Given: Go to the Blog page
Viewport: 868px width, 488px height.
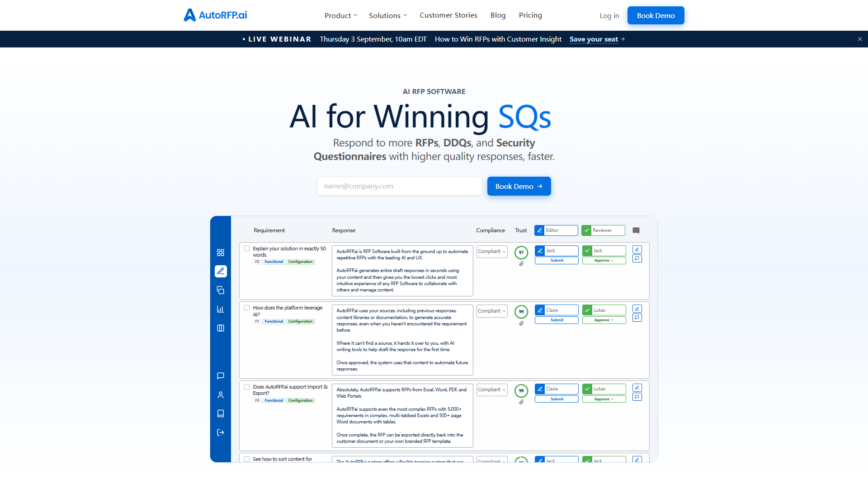Looking at the screenshot, I should [498, 15].
